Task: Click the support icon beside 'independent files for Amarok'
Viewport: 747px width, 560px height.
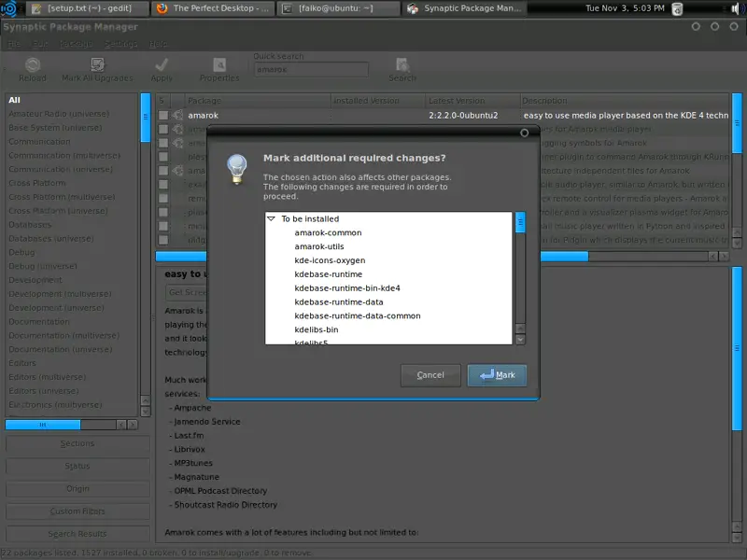Action: [x=177, y=171]
